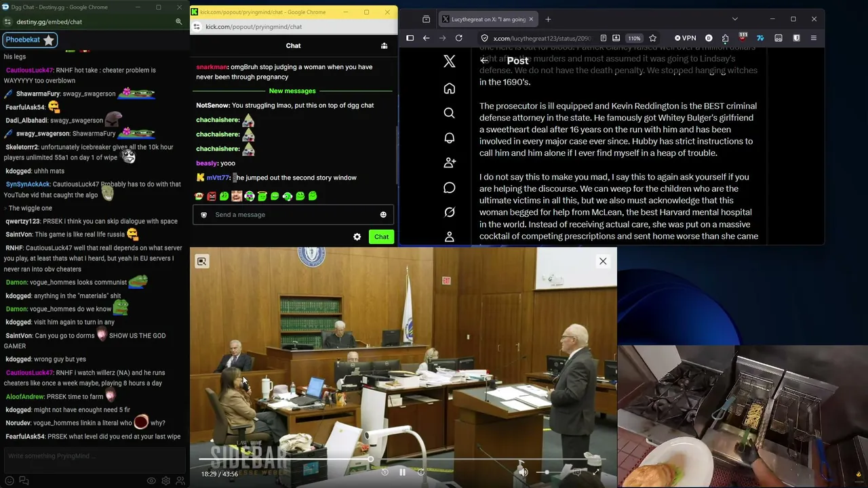Open Kick chat users icon in header
Image resolution: width=868 pixels, height=488 pixels.
(x=384, y=45)
